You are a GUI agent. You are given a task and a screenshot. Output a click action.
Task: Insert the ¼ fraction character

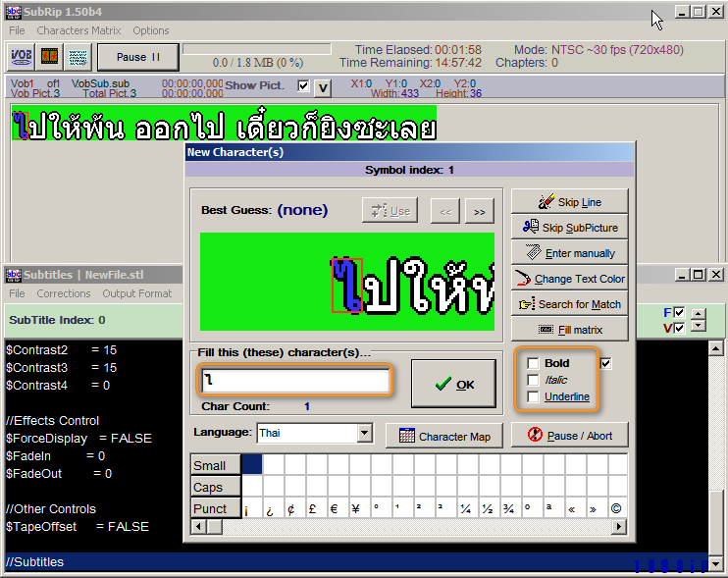[x=468, y=509]
